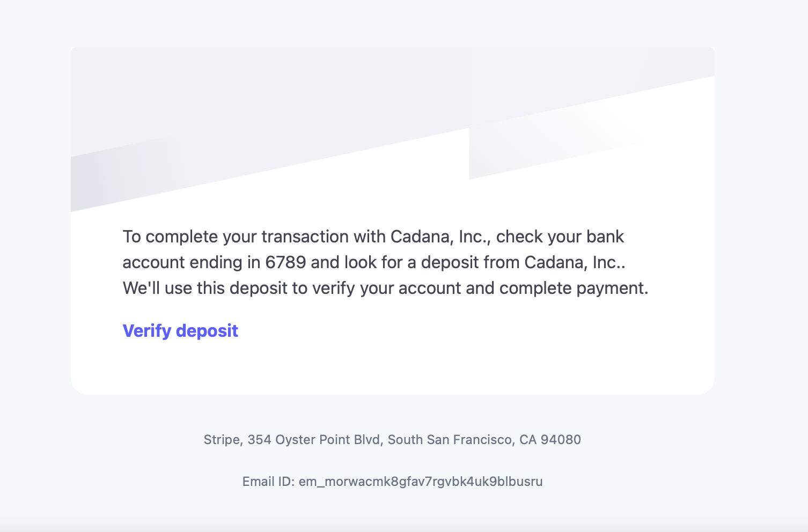This screenshot has width=808, height=532.
Task: Click "check your bank" in the message
Action: click(560, 237)
